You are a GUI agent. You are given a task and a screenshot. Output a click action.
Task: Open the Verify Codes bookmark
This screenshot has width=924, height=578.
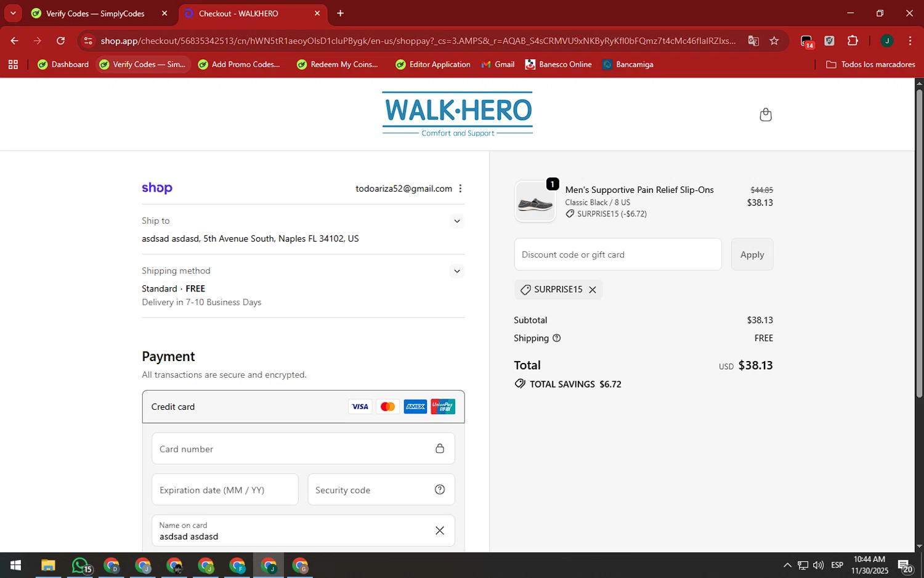pos(143,65)
